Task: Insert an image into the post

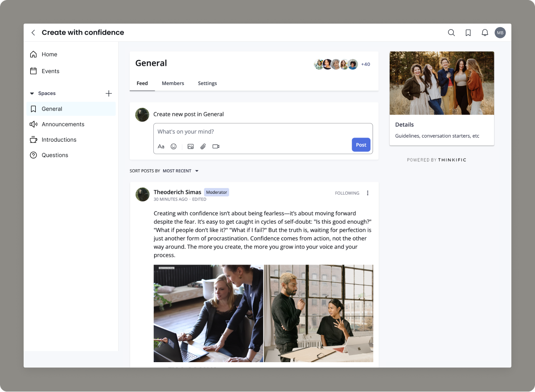Action: pyautogui.click(x=190, y=147)
